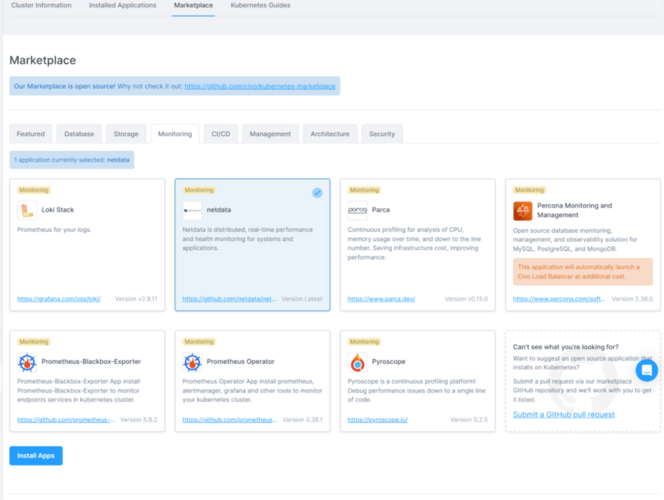The width and height of the screenshot is (664, 500).
Task: Click the Monitoring tag on Loki Stack card
Action: pyautogui.click(x=33, y=190)
